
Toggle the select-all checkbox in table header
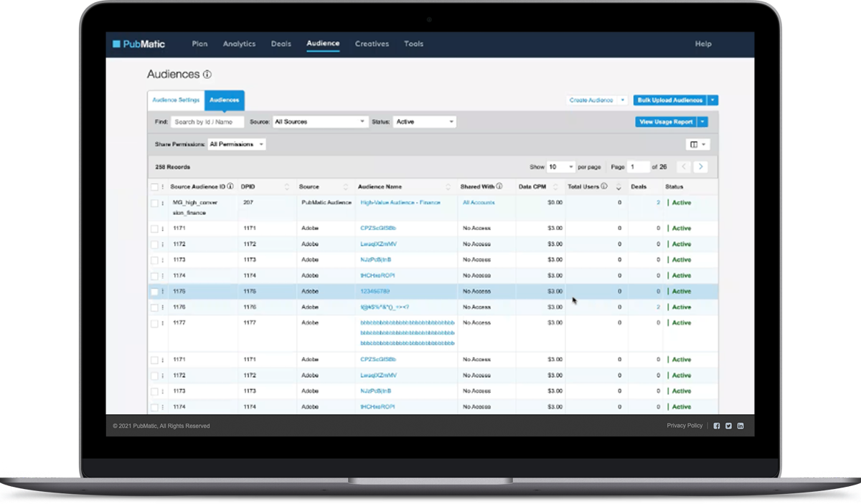coord(154,187)
